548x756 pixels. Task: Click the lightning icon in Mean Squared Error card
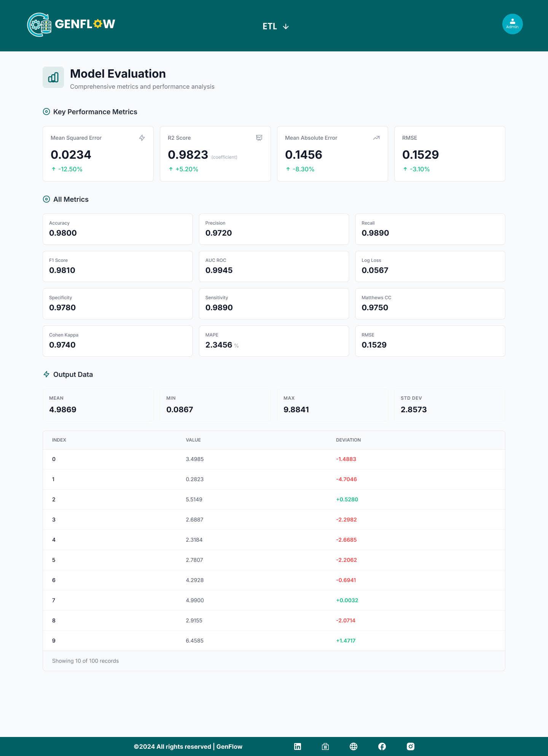tap(142, 138)
